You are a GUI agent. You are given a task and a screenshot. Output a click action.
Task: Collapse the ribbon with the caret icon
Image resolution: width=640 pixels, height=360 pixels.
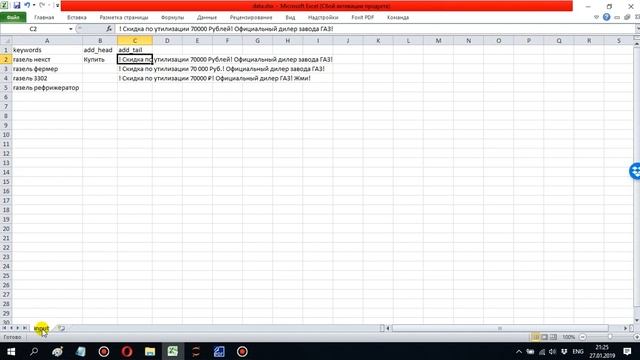click(x=596, y=17)
